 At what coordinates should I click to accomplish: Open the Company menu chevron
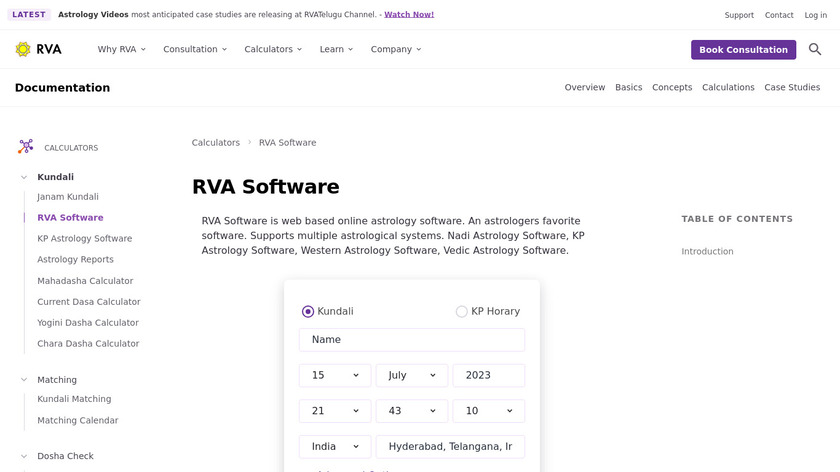pos(419,49)
